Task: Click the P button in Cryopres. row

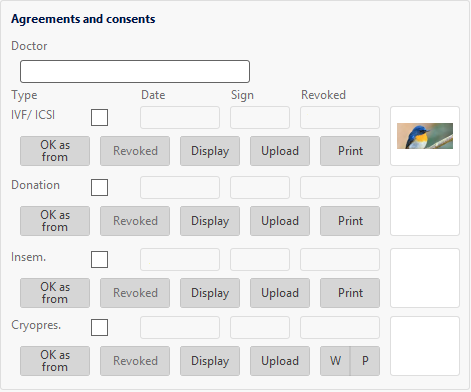Action: pos(365,361)
